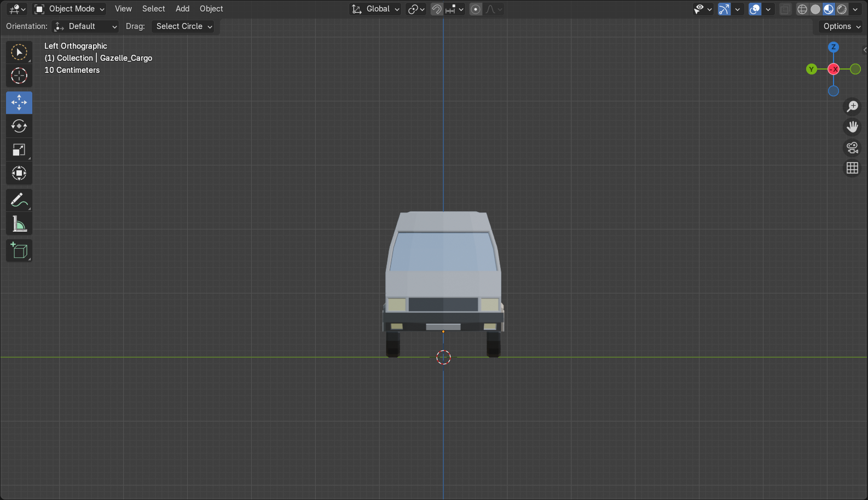This screenshot has width=868, height=500.
Task: Open the Drag Select Circle dropdown
Action: 182,26
